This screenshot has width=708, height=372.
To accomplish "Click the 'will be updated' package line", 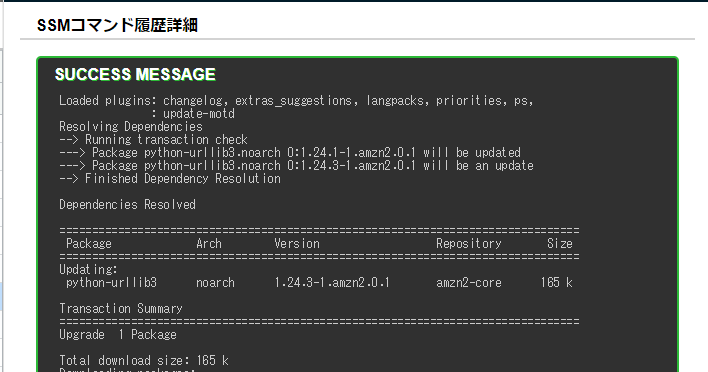I will (290, 153).
